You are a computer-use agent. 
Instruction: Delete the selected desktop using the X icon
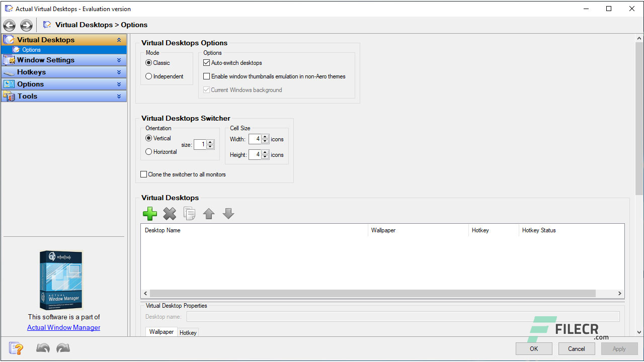click(x=170, y=214)
